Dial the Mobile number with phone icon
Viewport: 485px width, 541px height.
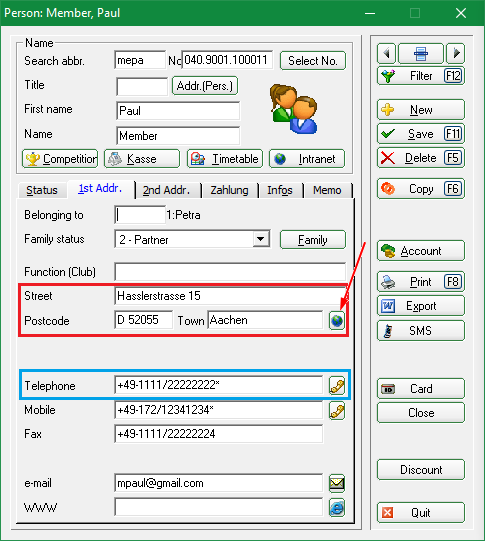pos(337,411)
